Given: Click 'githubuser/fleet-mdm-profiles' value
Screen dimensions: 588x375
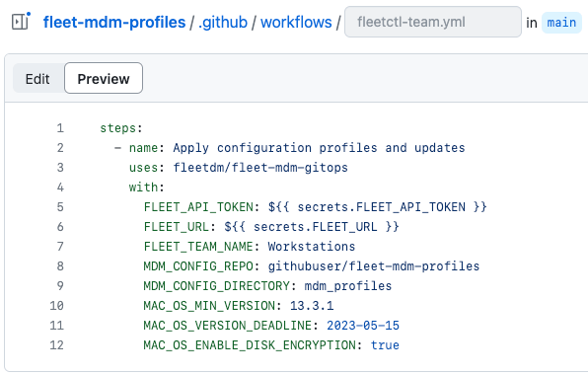Looking at the screenshot, I should pos(374,266).
